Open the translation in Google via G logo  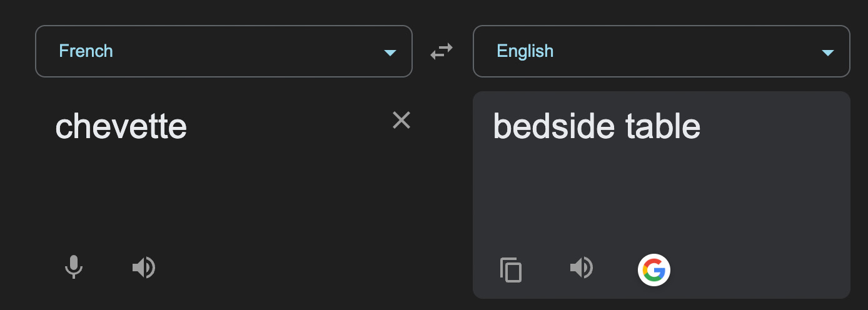[654, 270]
